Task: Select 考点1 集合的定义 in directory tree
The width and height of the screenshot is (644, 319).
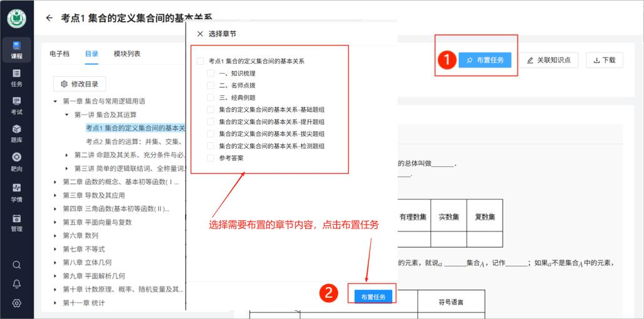Action: [x=136, y=128]
